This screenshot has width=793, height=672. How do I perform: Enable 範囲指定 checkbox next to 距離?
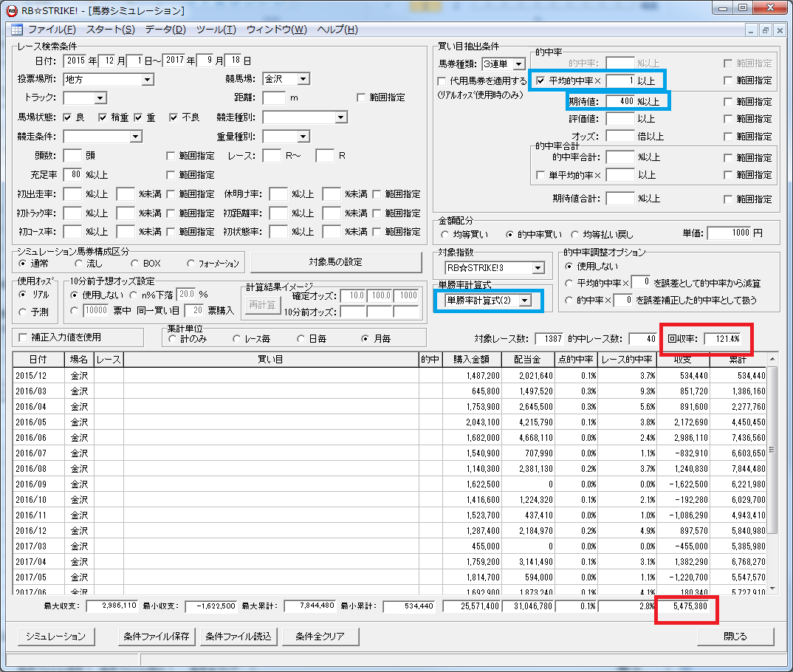(361, 97)
